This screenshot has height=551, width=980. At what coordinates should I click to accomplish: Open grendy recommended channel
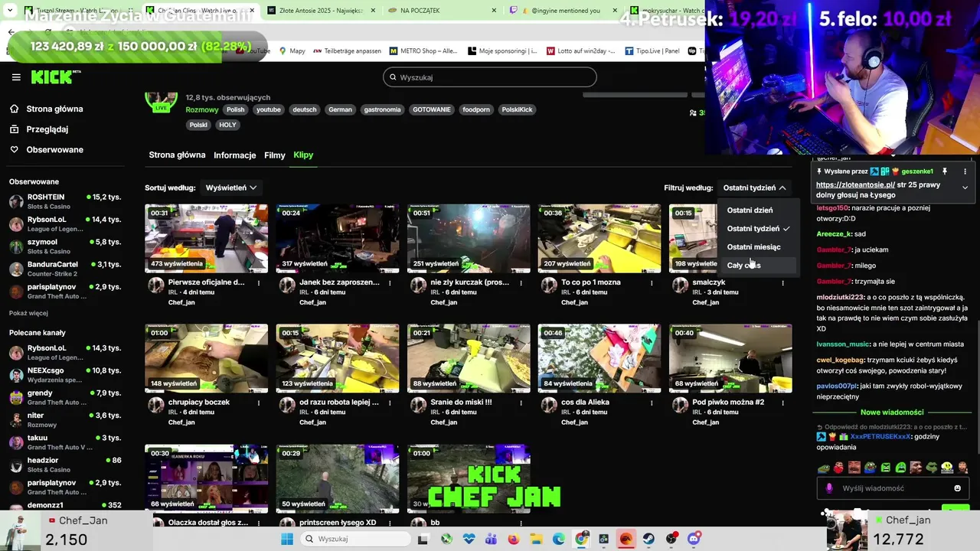click(x=65, y=397)
